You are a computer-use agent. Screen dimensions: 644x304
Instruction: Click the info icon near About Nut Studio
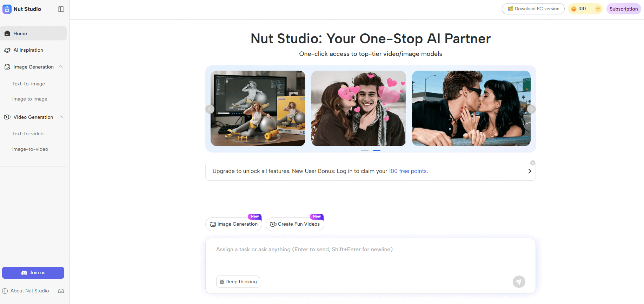[x=5, y=291]
